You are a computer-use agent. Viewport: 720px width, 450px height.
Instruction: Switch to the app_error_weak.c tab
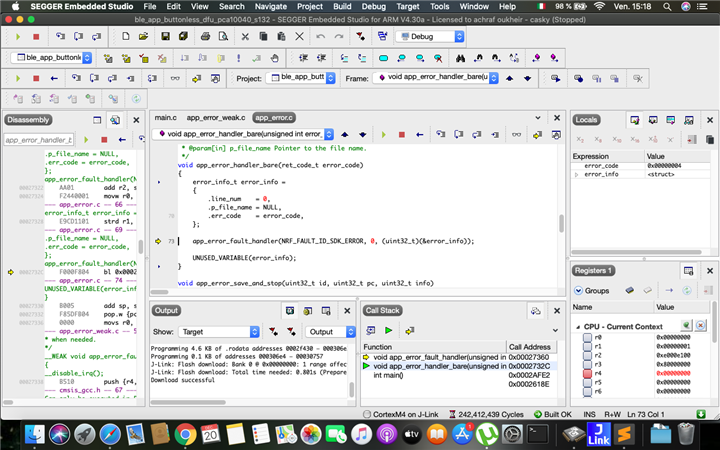click(216, 118)
